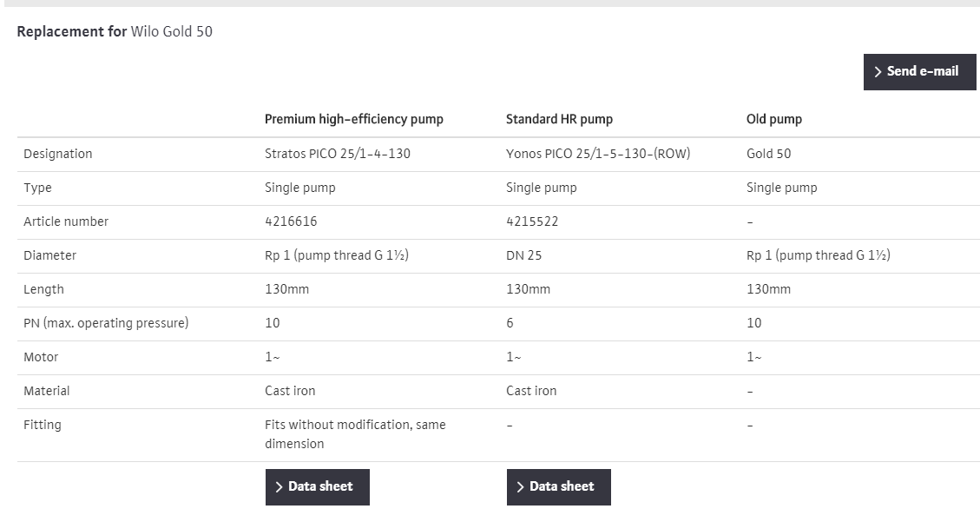Click the Send e-mail button
Viewport: 980px width, 522px height.
[919, 72]
